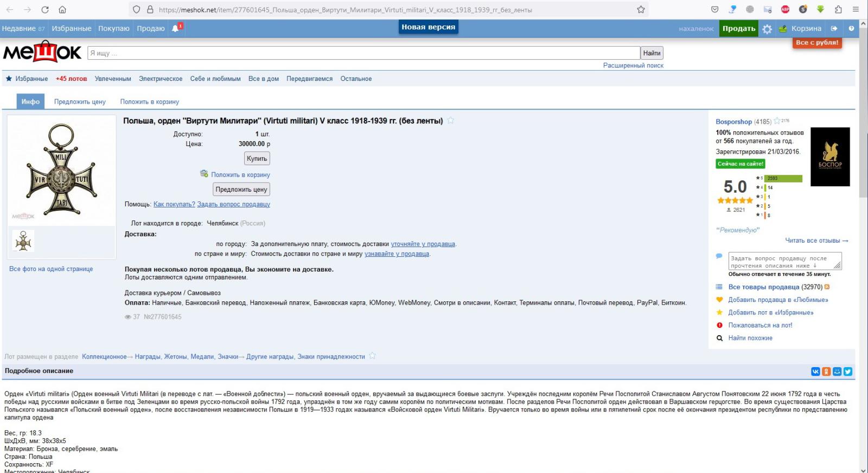
Task: Open the settings gear icon
Action: (767, 29)
